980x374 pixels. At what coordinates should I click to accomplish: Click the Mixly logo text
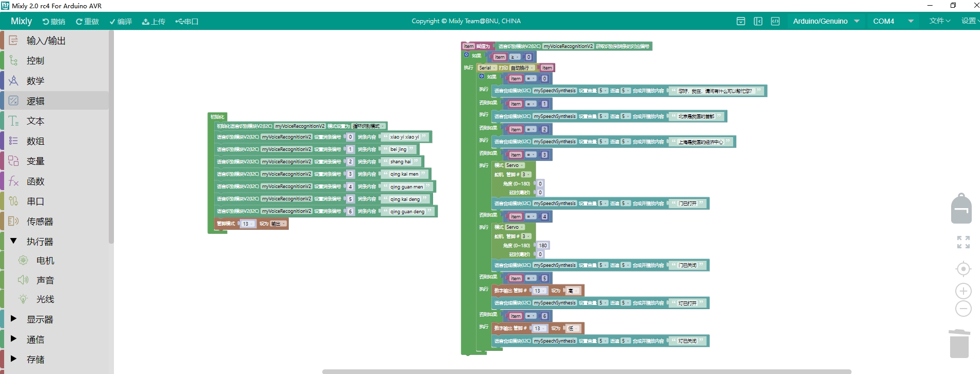[x=21, y=21]
